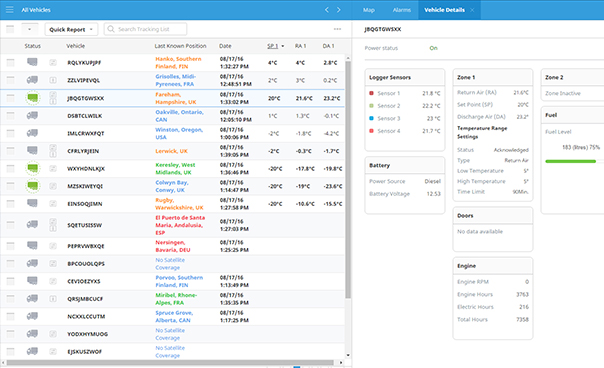Click the vertical scrollbar of vehicle list

[x=348, y=180]
